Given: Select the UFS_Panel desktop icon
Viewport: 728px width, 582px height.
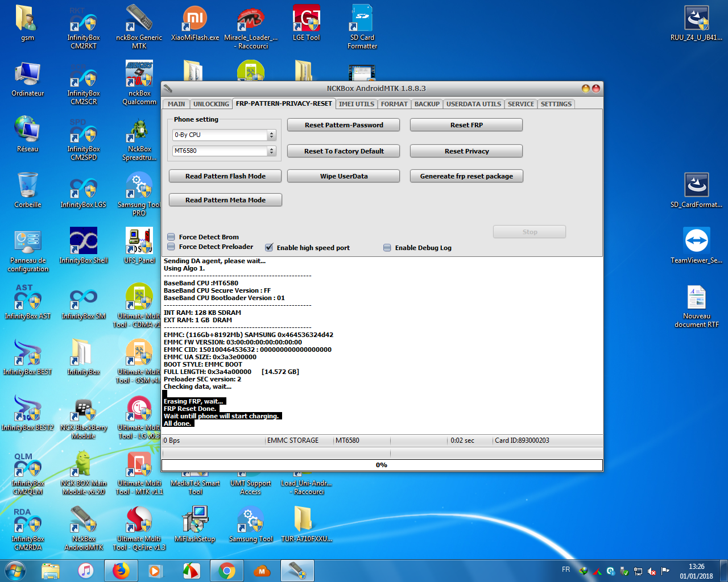Looking at the screenshot, I should click(139, 246).
